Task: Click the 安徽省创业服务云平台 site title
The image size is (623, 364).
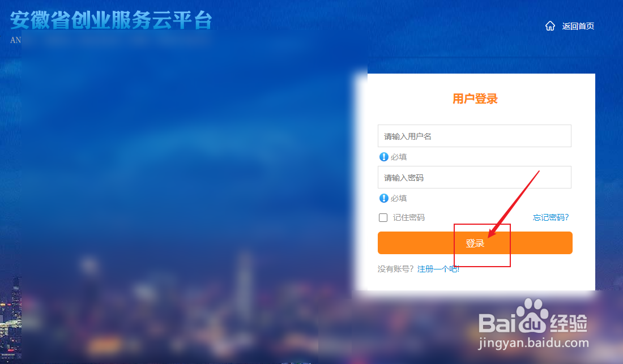Action: pyautogui.click(x=111, y=20)
